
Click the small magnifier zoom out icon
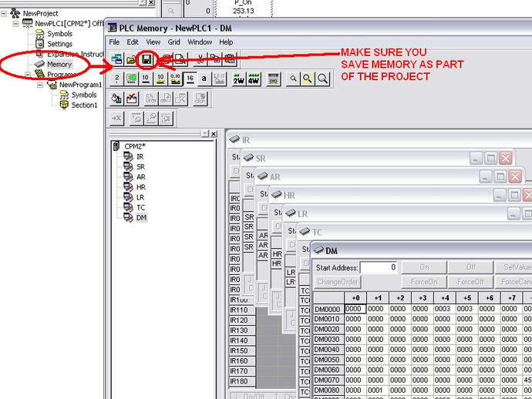point(293,79)
